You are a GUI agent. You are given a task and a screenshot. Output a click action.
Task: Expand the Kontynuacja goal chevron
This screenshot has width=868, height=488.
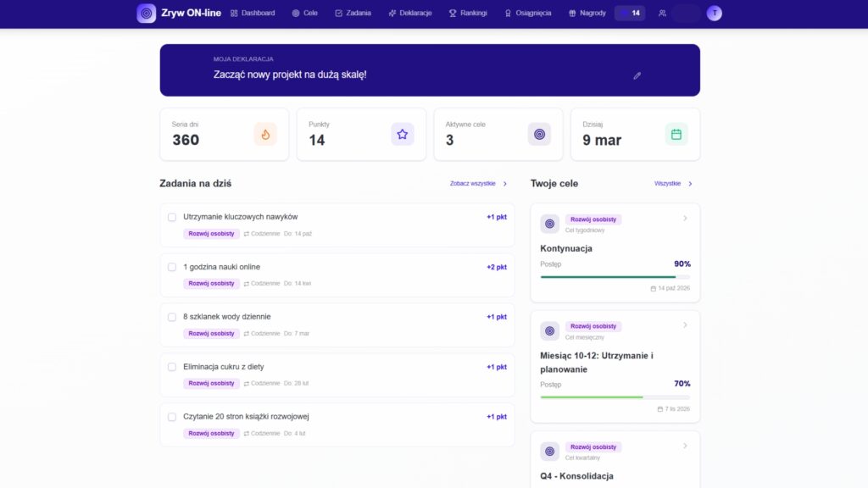point(685,219)
